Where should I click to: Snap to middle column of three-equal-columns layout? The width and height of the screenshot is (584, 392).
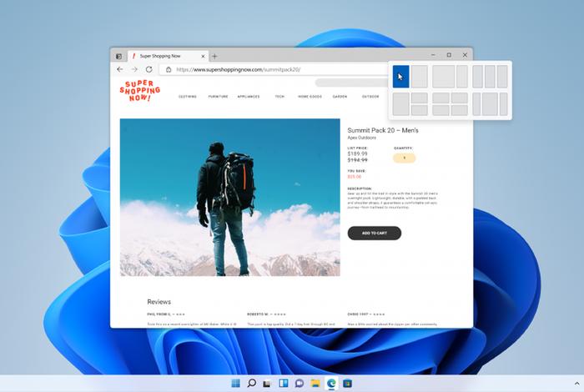(x=491, y=77)
